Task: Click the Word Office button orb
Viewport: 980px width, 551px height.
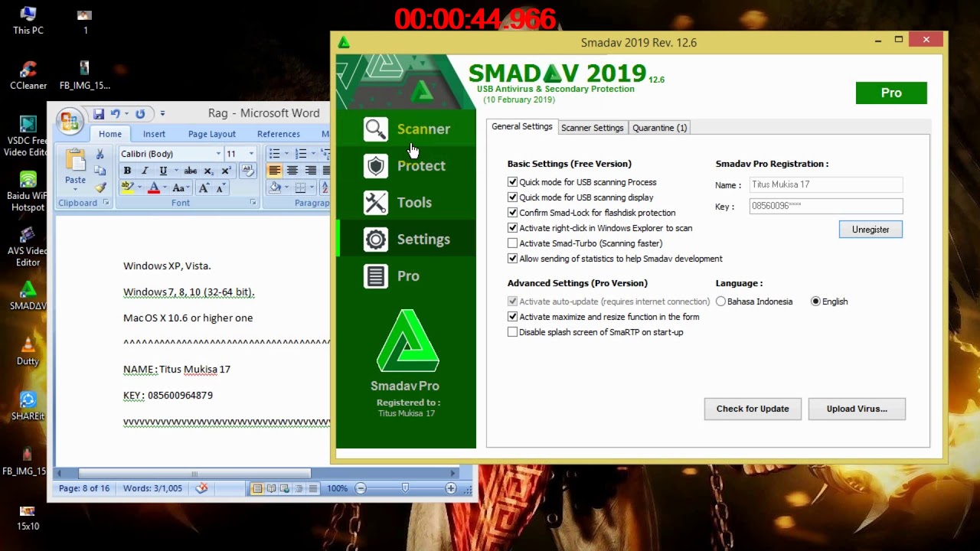Action: [x=69, y=121]
